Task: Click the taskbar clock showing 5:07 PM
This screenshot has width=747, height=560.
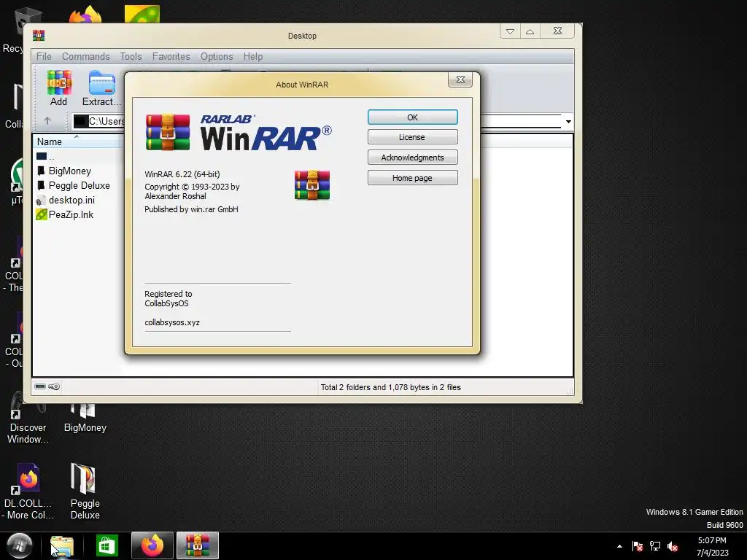Action: [x=712, y=546]
